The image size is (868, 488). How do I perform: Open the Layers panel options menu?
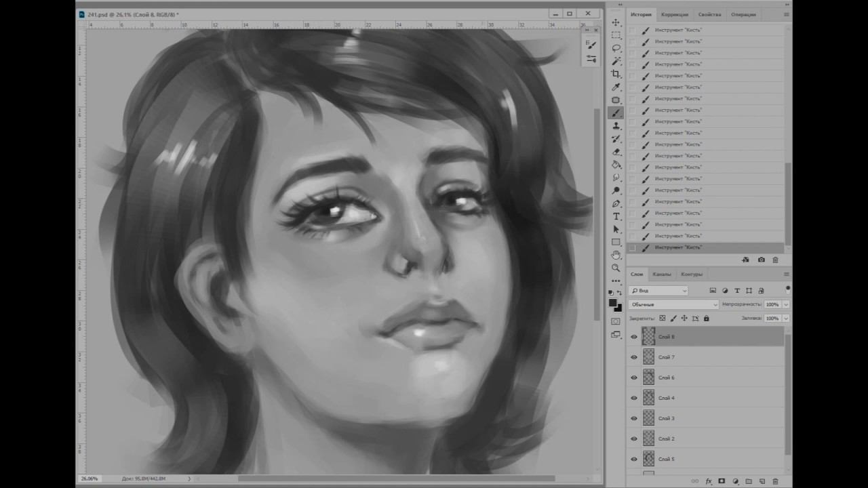pos(787,274)
